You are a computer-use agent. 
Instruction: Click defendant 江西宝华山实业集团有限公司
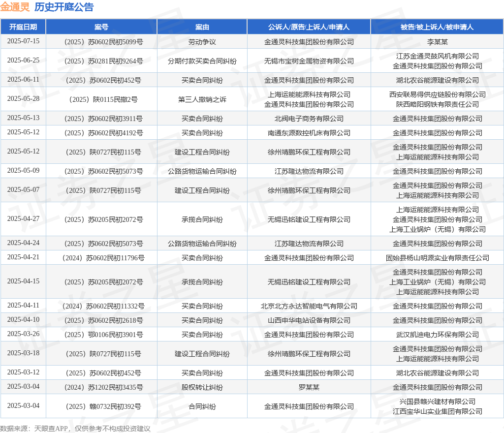tap(437, 411)
